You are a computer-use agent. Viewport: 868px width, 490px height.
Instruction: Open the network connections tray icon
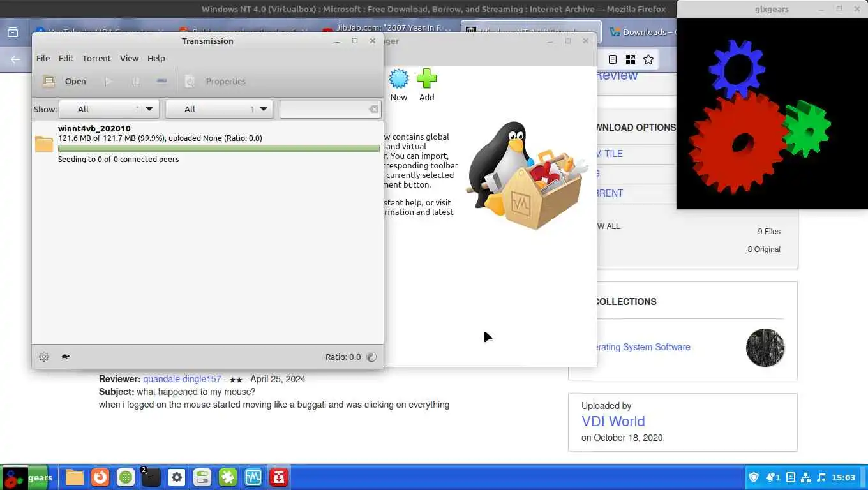805,477
